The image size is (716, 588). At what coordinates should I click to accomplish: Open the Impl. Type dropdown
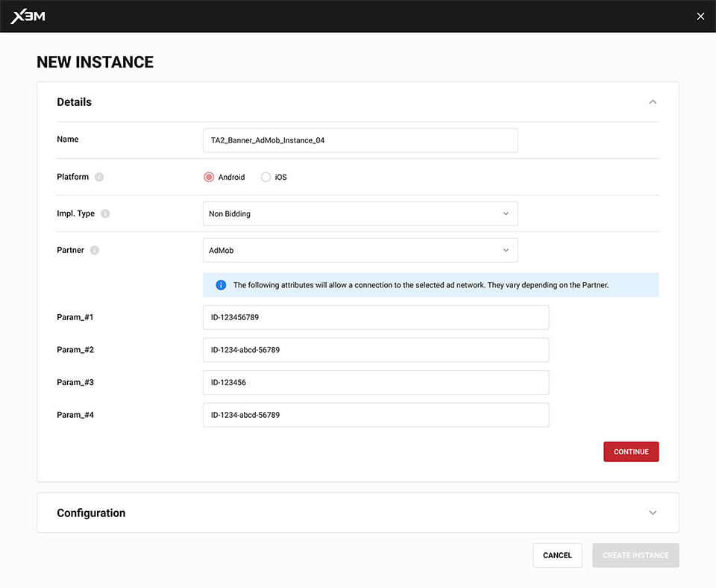360,213
